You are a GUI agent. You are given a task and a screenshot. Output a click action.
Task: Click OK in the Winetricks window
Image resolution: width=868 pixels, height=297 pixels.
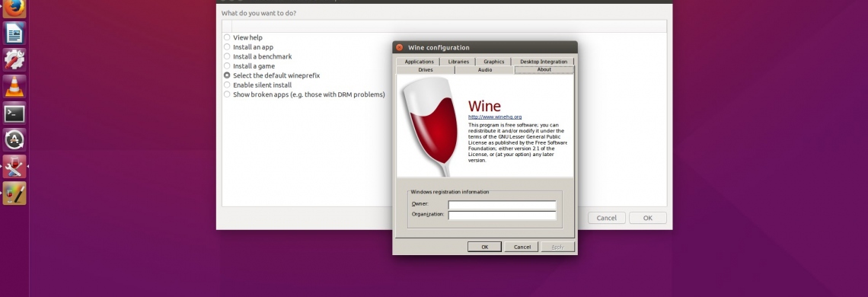point(648,218)
